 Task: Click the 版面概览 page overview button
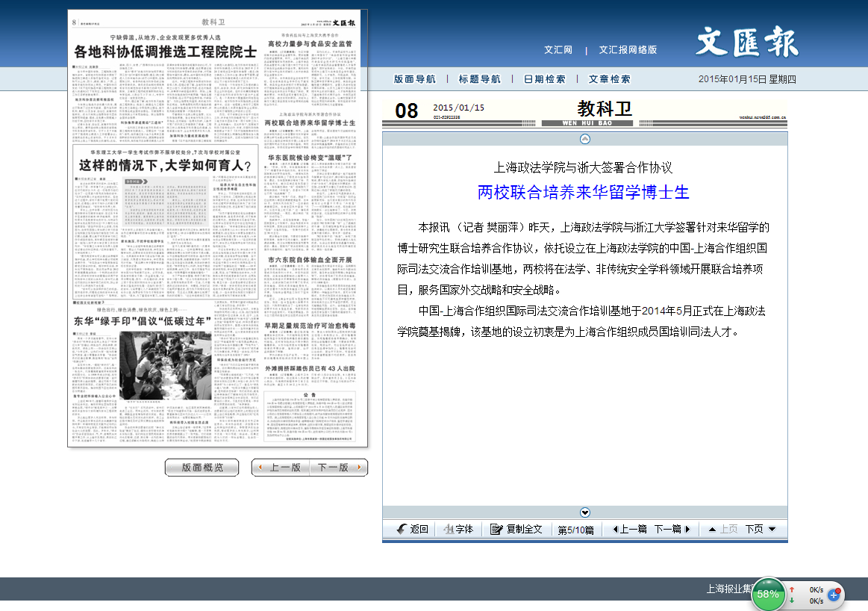[x=202, y=468]
